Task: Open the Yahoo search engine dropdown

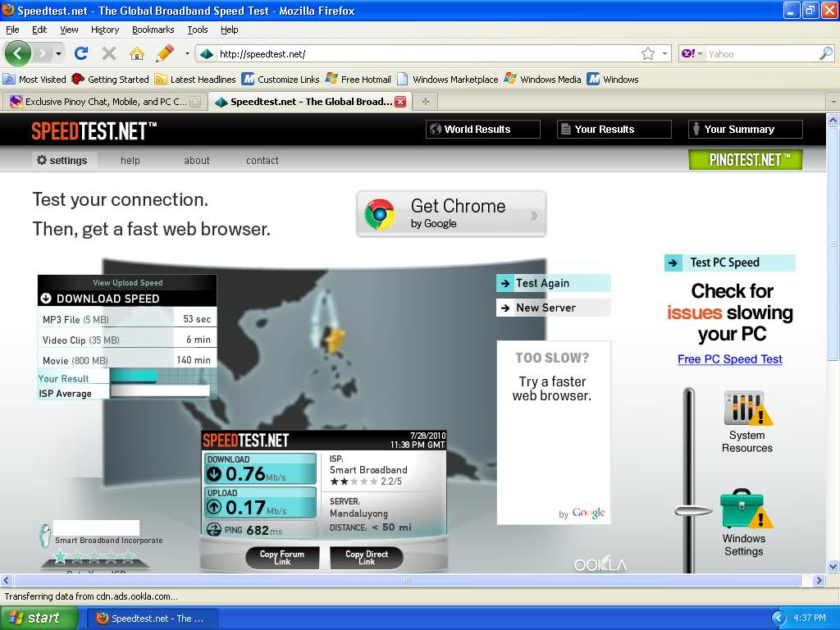Action: [700, 52]
